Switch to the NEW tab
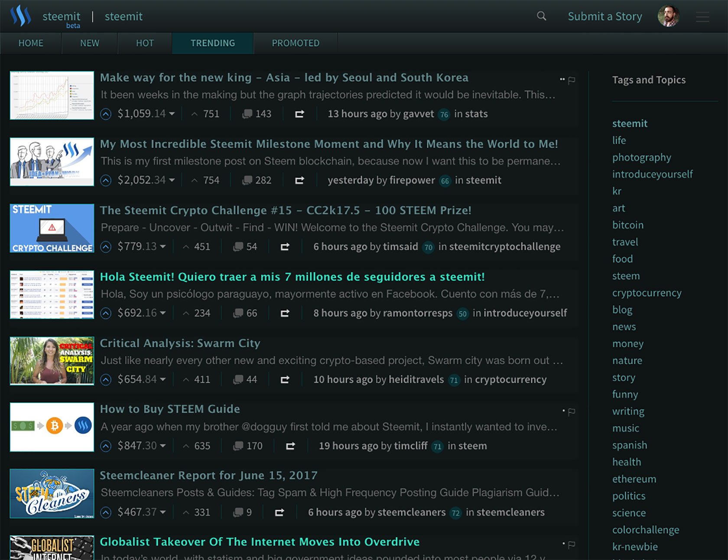 (x=90, y=43)
